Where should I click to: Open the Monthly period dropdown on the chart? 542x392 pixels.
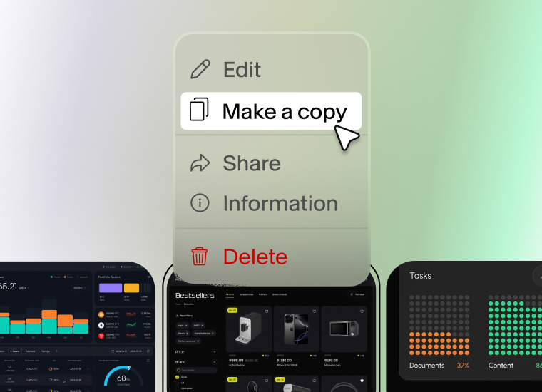pos(79,288)
